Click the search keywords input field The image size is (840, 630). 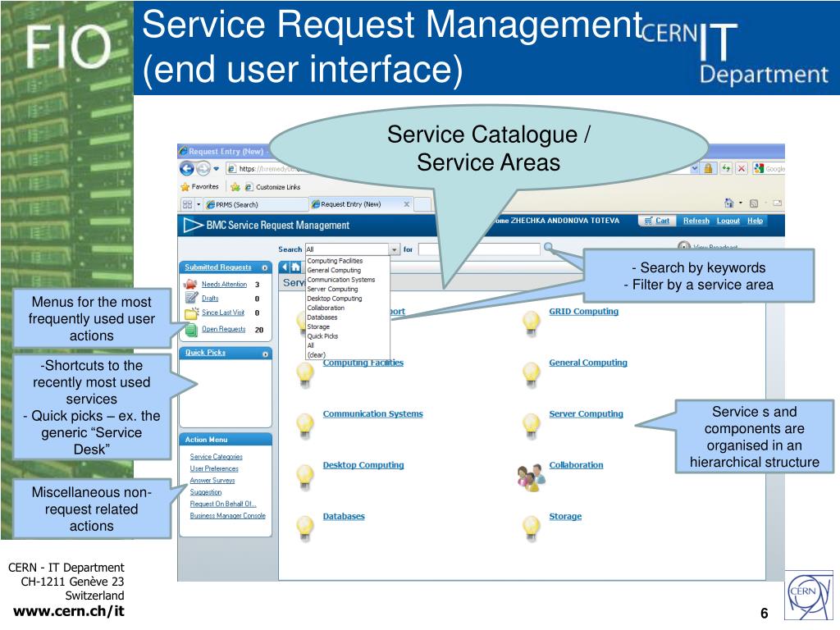click(479, 249)
